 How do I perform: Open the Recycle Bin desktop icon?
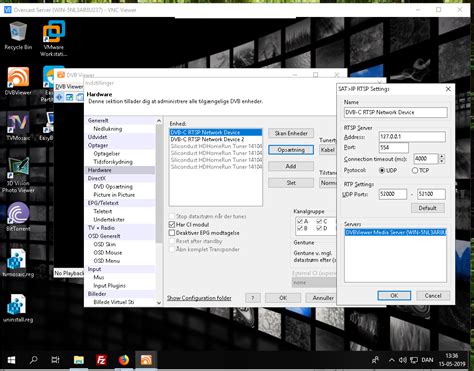point(18,36)
